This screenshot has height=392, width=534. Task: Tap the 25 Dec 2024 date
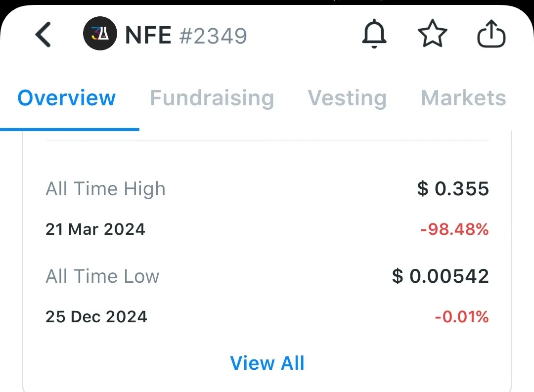96,316
